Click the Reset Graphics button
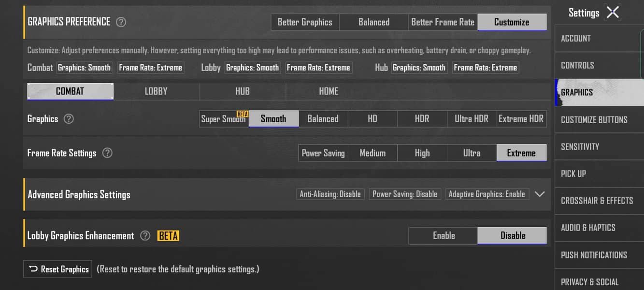The height and width of the screenshot is (290, 644). point(57,269)
